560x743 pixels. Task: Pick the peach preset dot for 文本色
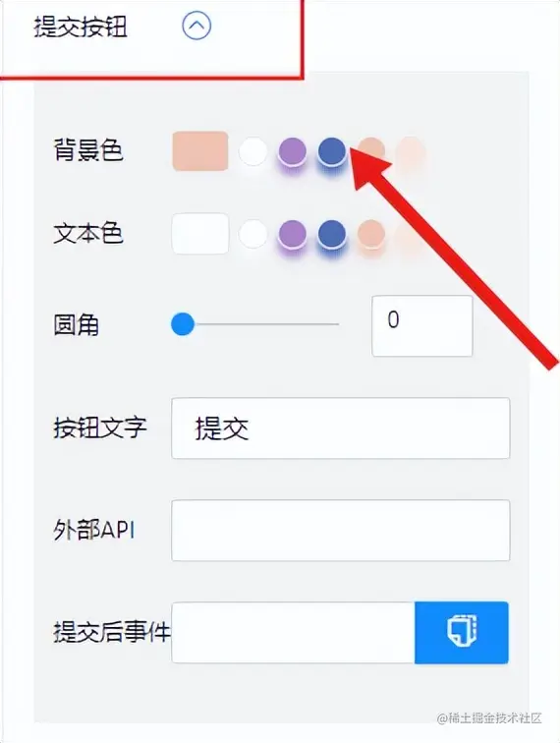tap(371, 234)
